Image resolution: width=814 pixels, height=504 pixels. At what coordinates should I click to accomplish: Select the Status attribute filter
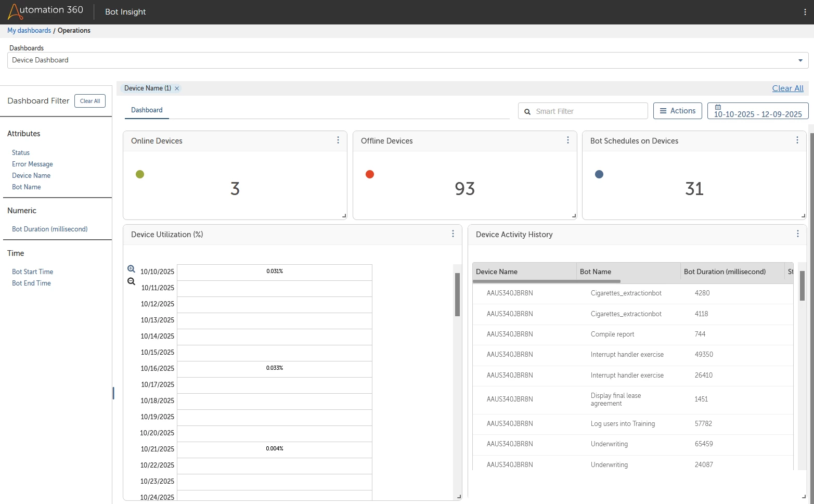click(x=21, y=153)
